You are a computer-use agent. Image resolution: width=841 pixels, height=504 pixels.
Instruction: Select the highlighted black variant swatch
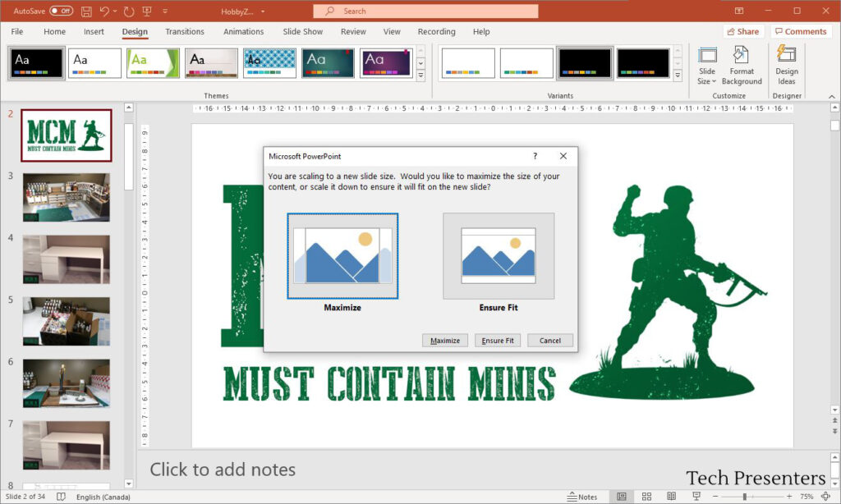point(585,63)
